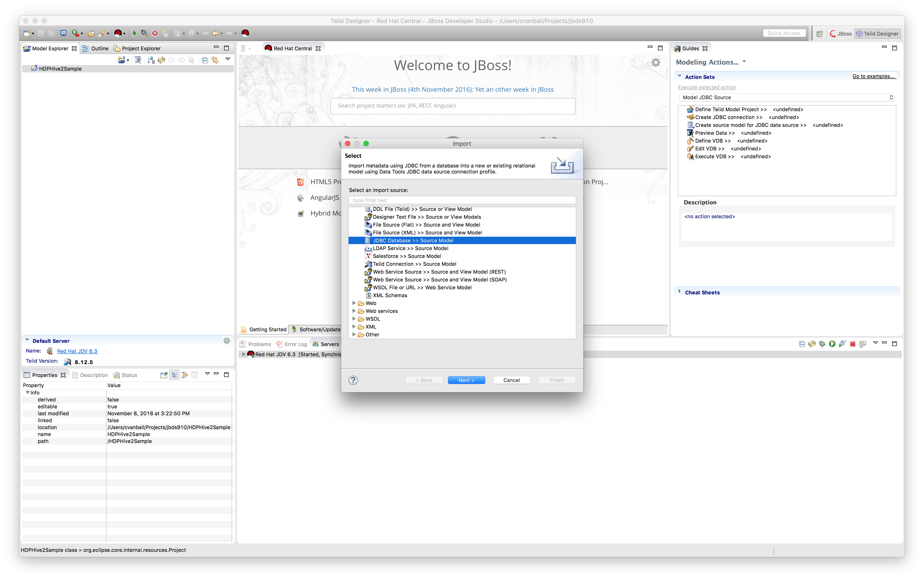Viewport: 924px width, 580px height.
Task: Click the bug Debug toolbar icon
Action: pos(145,33)
